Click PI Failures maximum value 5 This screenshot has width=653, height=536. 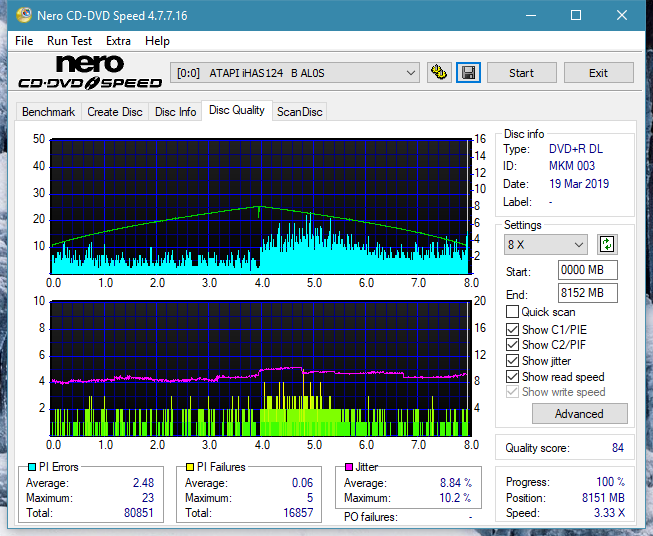coord(310,498)
